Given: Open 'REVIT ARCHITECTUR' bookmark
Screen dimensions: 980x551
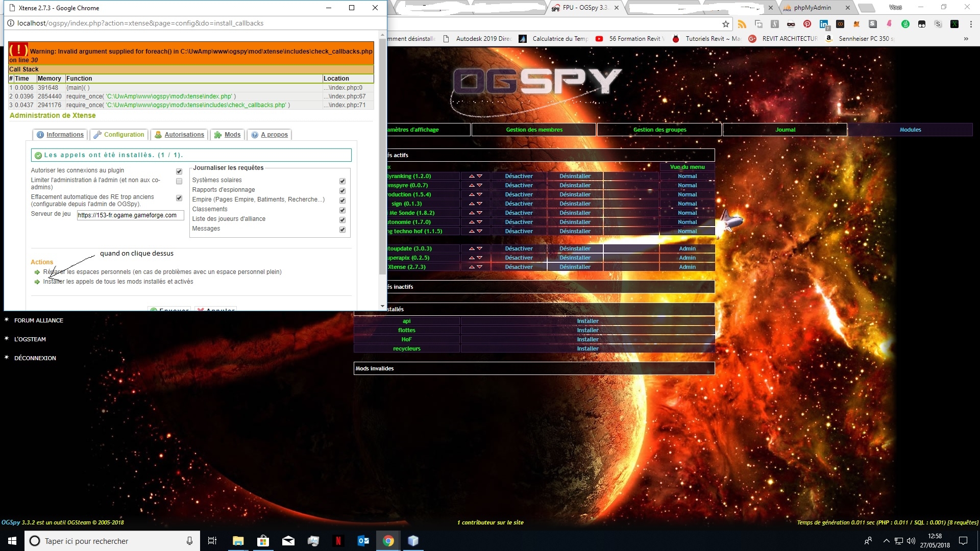Looking at the screenshot, I should [x=783, y=39].
